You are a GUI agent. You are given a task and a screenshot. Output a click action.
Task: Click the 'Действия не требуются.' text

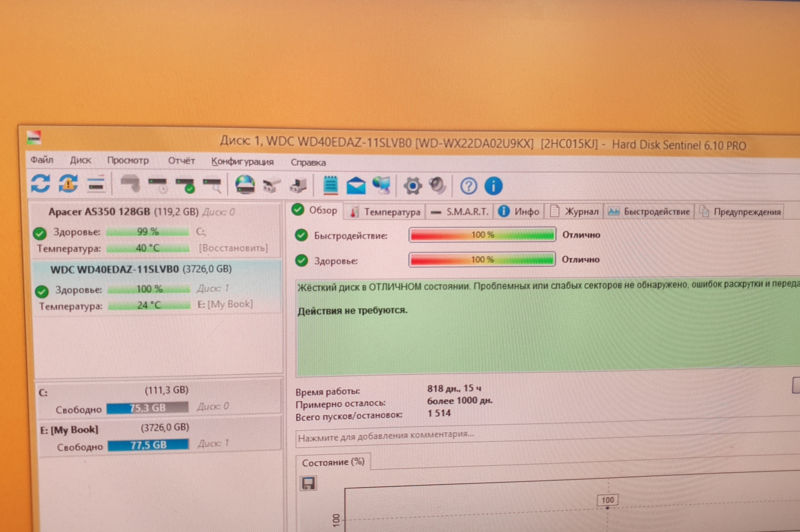[x=352, y=310]
